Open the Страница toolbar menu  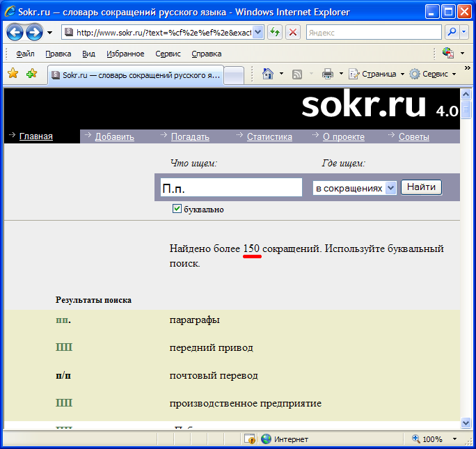376,74
